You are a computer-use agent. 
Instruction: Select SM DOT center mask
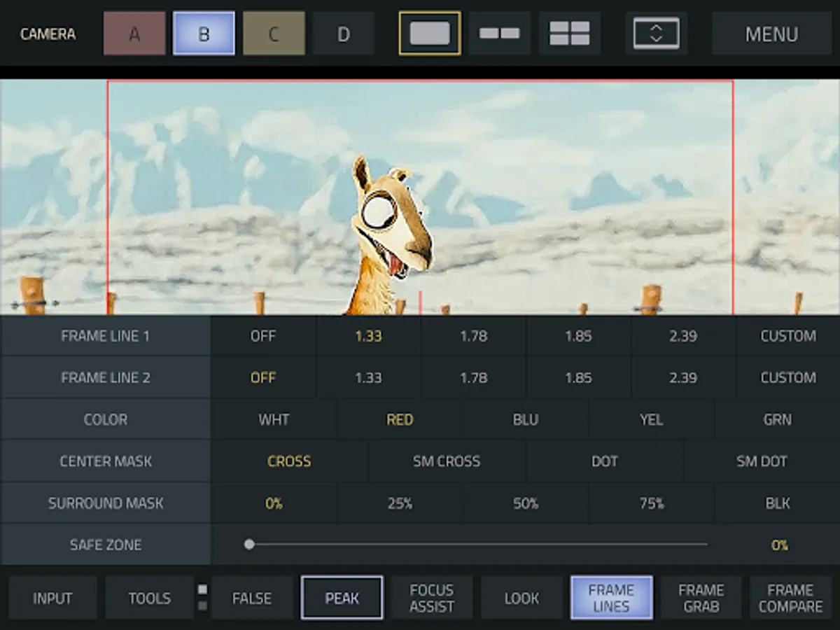[x=762, y=461]
